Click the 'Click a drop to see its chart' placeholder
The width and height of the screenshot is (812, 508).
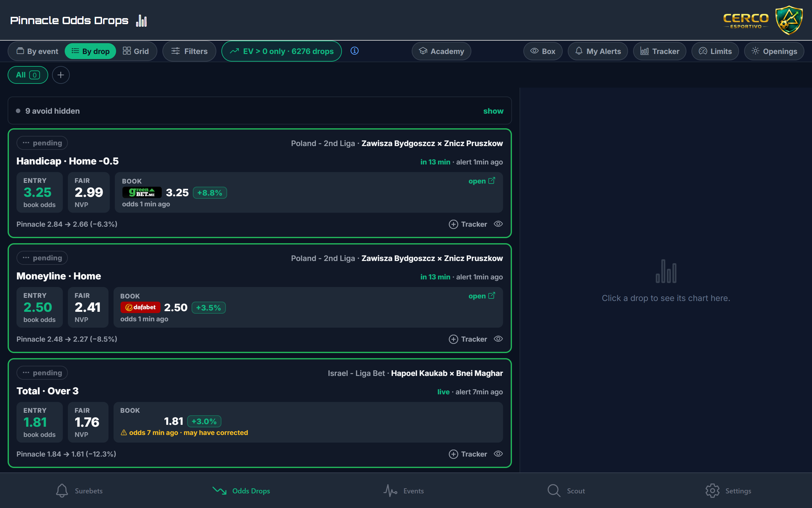click(x=666, y=298)
